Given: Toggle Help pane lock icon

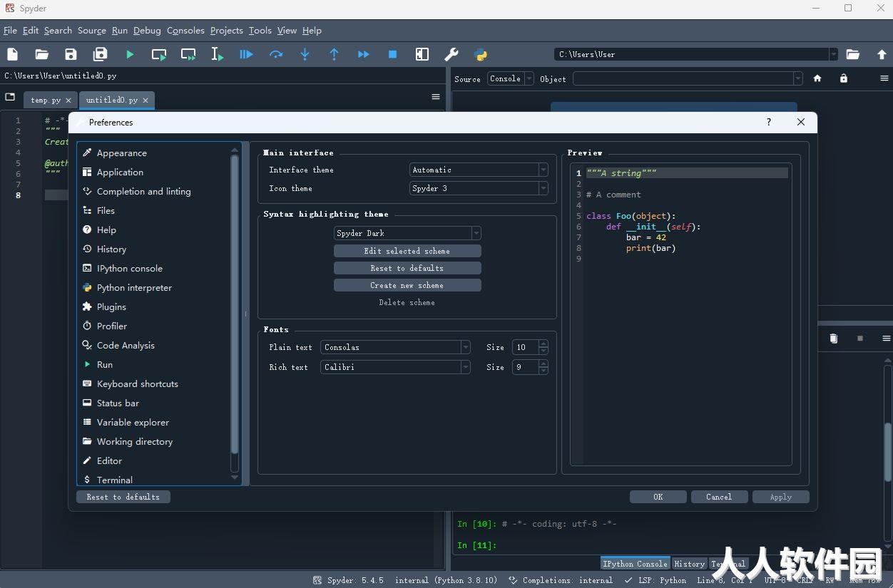Looking at the screenshot, I should (844, 78).
